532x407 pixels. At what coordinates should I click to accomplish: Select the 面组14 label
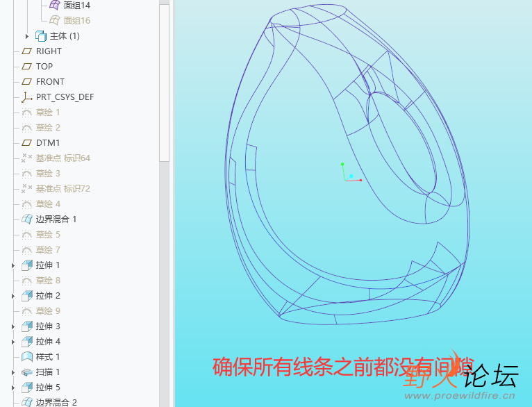tap(77, 5)
